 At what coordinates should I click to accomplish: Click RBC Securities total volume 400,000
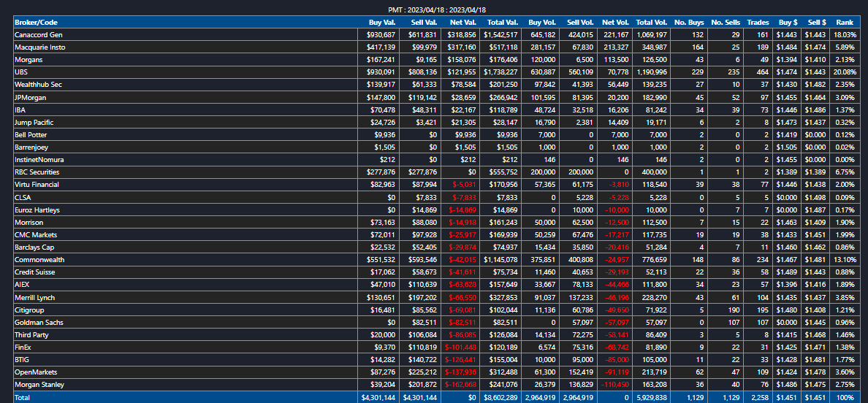coord(654,172)
